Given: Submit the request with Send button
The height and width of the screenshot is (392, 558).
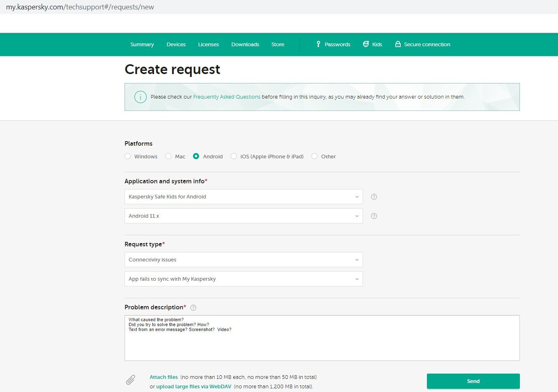Looking at the screenshot, I should 473,381.
